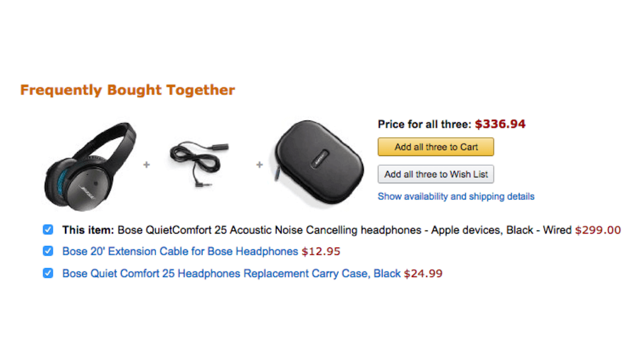
Task: Click the $299.00 headphones price
Action: (x=597, y=230)
